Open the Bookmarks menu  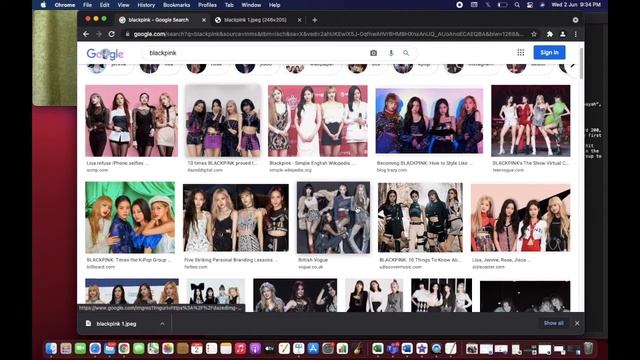click(176, 5)
